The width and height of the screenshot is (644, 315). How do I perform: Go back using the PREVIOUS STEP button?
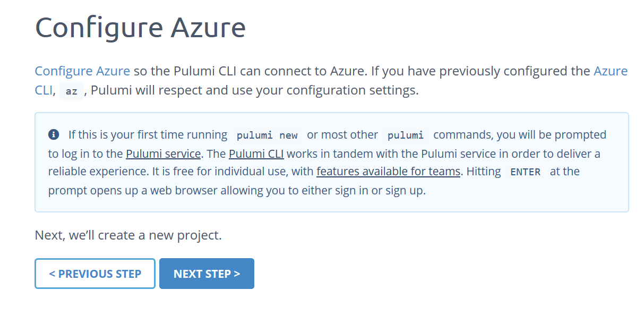click(95, 273)
